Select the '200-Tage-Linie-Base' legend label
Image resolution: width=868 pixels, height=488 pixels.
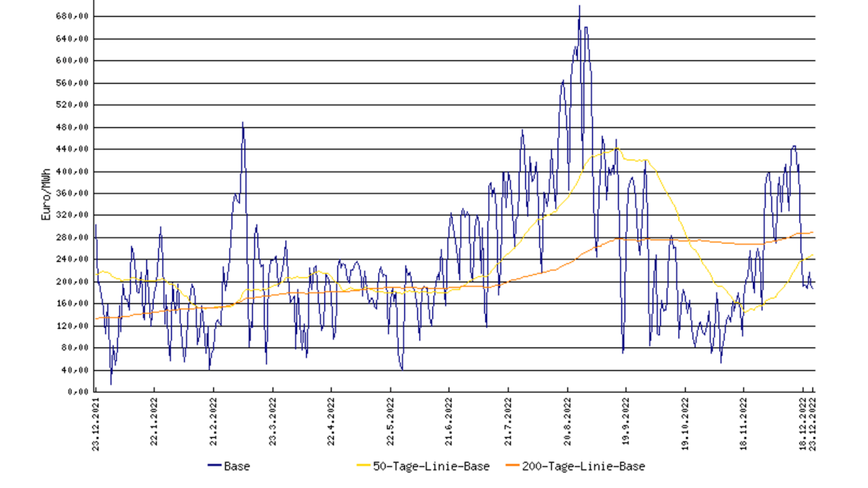(x=584, y=466)
